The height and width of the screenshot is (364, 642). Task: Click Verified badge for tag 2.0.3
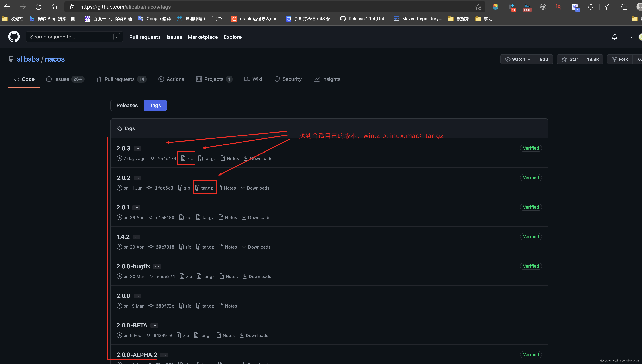531,148
